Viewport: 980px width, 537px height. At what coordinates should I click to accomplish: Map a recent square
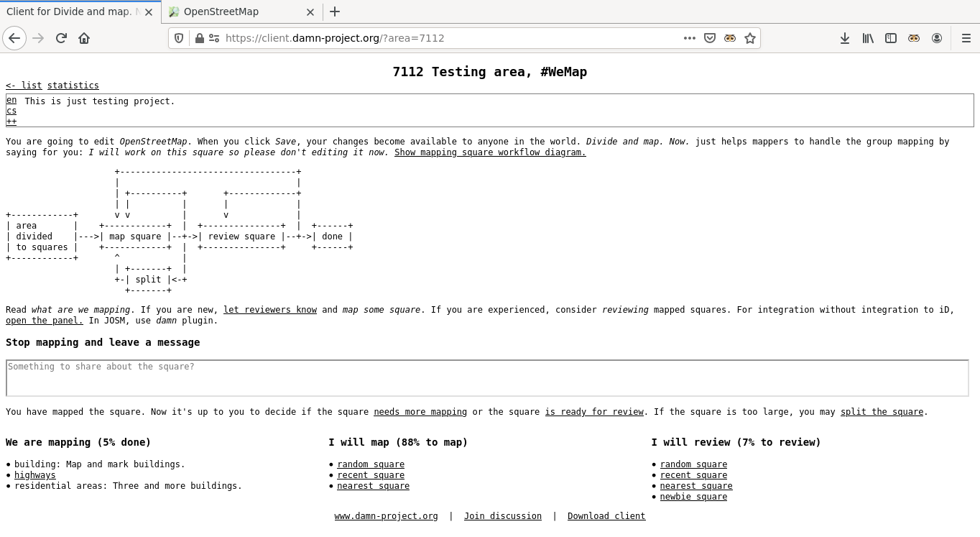pyautogui.click(x=371, y=475)
